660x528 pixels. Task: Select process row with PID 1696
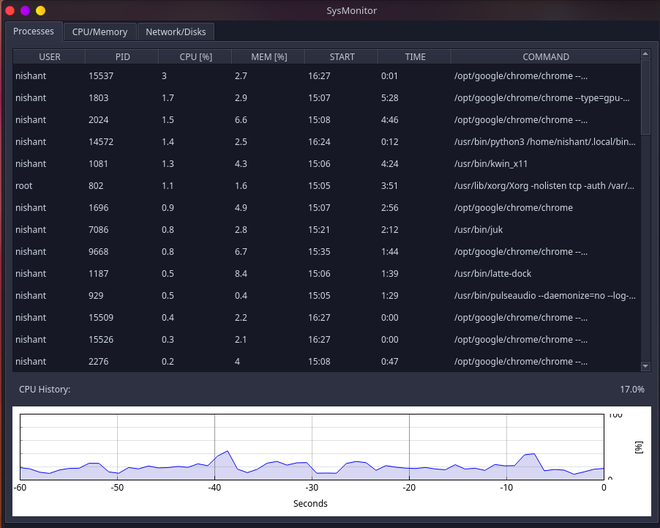point(327,208)
